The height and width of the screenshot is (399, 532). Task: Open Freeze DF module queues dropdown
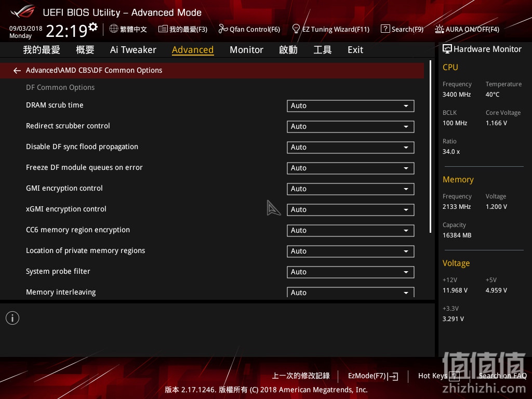coord(351,168)
